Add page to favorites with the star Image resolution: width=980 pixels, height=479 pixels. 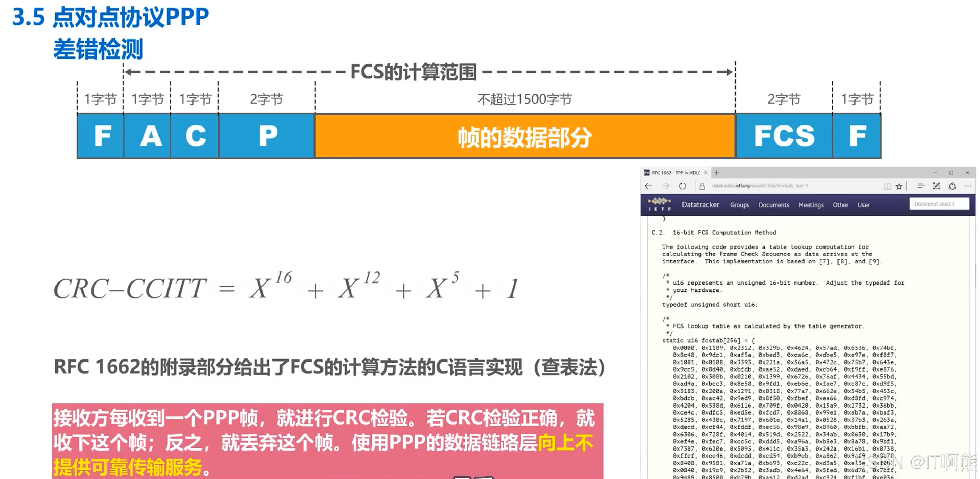point(899,186)
